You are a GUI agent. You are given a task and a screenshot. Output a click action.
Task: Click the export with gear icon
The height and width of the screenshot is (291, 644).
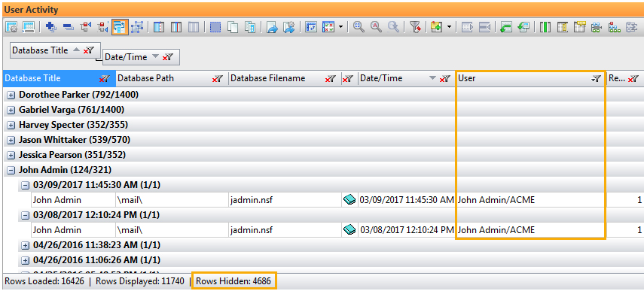(289, 27)
